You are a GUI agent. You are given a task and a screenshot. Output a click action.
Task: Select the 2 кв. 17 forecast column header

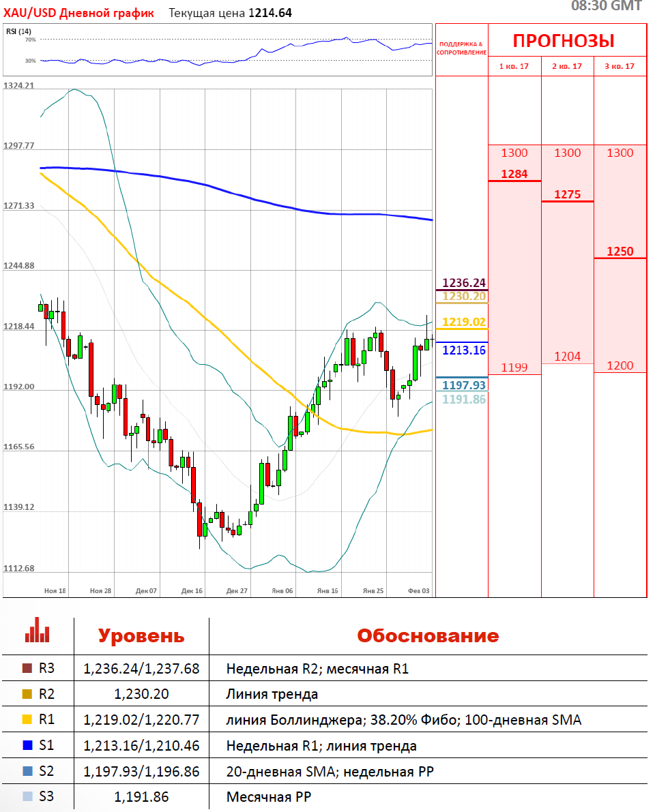[x=567, y=66]
